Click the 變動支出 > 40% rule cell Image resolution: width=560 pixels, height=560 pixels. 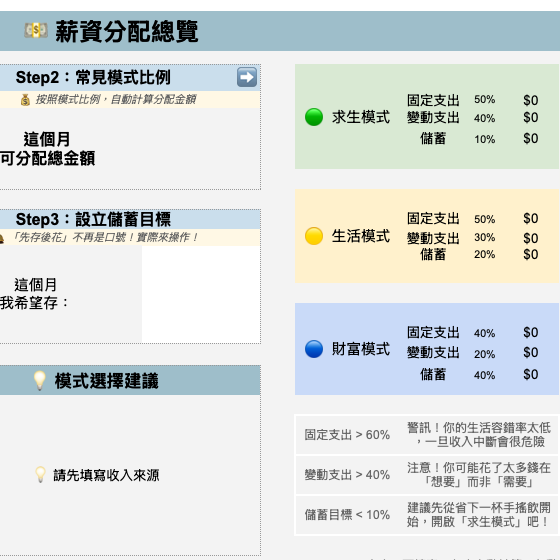pyautogui.click(x=347, y=475)
